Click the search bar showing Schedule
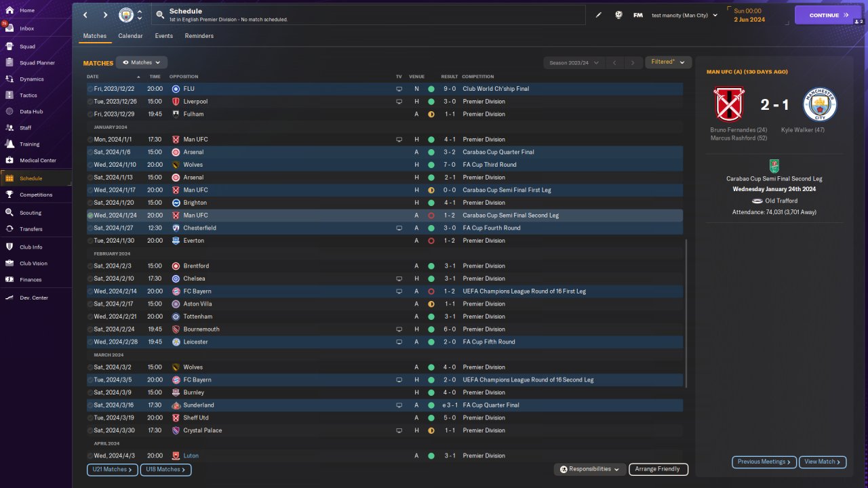868x488 pixels. pyautogui.click(x=369, y=15)
